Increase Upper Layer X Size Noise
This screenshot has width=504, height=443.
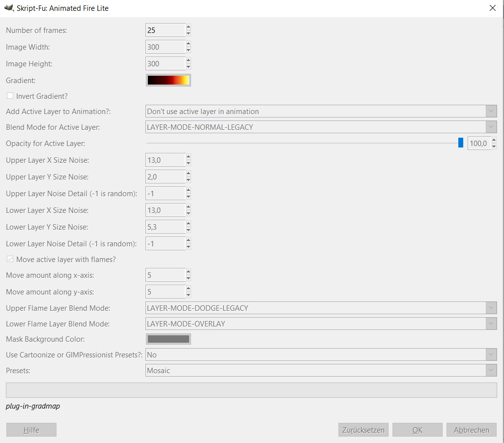(188, 157)
